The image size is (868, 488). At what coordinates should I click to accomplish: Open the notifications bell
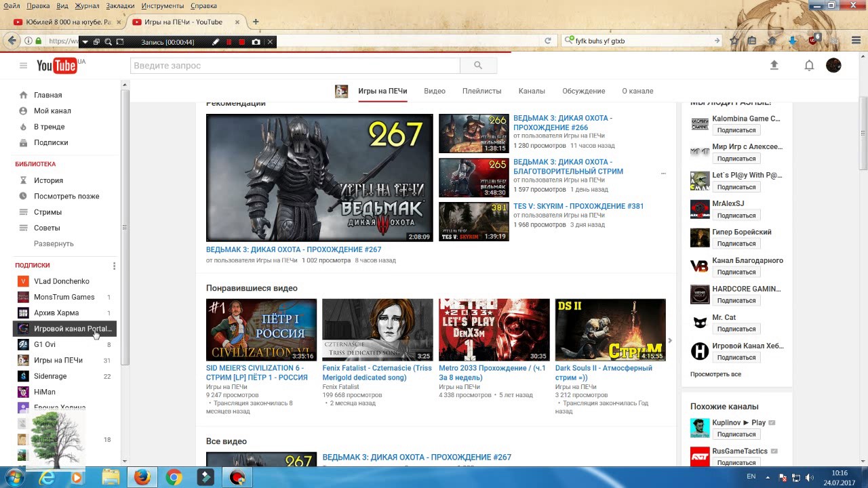click(809, 66)
